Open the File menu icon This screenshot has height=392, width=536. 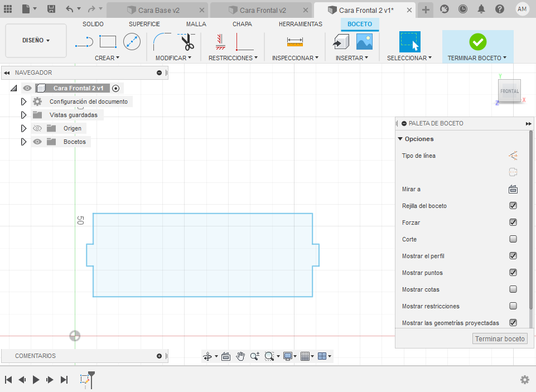click(x=26, y=9)
